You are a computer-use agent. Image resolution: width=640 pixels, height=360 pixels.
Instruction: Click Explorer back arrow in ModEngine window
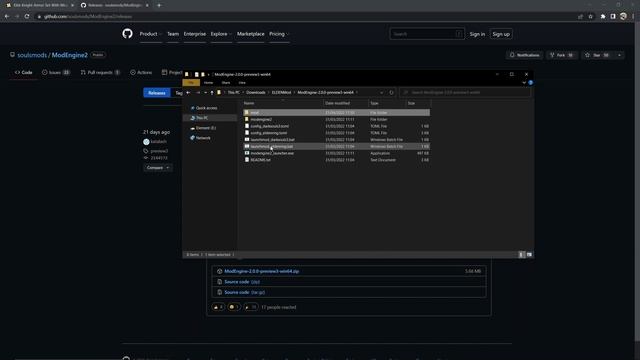coord(188,93)
